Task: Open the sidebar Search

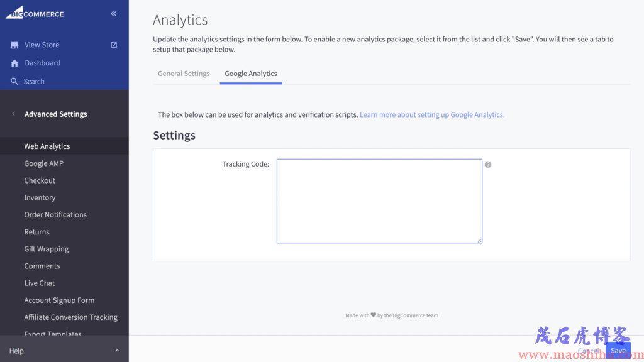Action: click(x=34, y=81)
